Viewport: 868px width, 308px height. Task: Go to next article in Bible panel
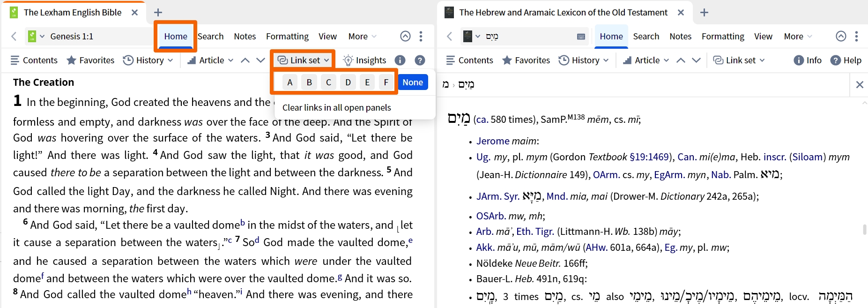tap(261, 60)
